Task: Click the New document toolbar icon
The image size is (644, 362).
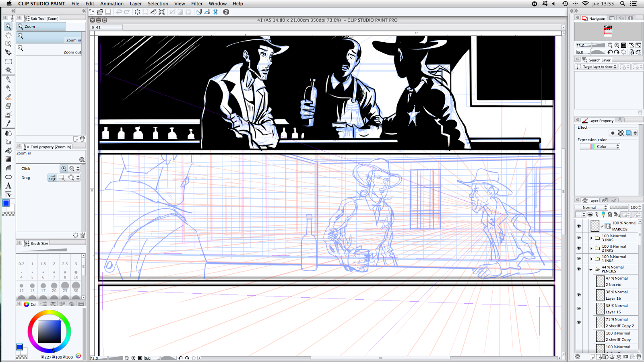Action: click(x=92, y=12)
